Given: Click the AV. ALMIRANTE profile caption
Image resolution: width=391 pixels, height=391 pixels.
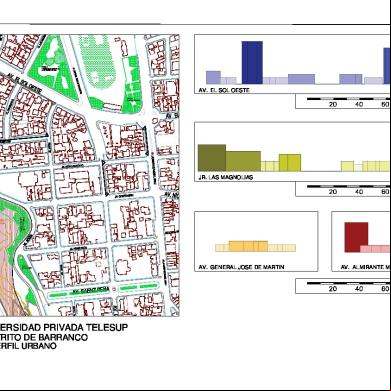Looking at the screenshot, I should 366,267.
